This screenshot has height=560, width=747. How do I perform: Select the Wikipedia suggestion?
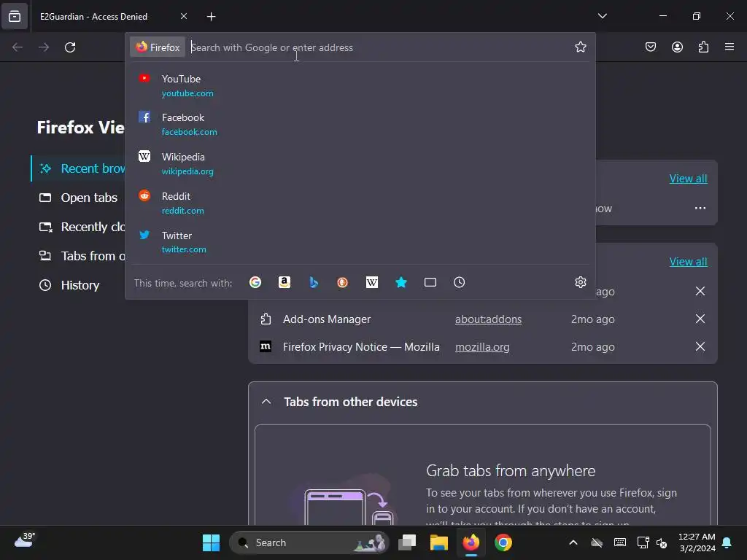click(360, 163)
